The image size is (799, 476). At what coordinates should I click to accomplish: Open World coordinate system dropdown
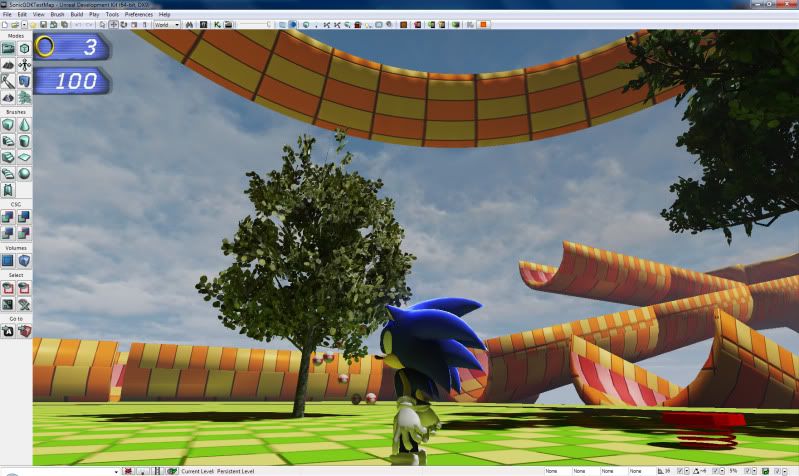tap(167, 24)
